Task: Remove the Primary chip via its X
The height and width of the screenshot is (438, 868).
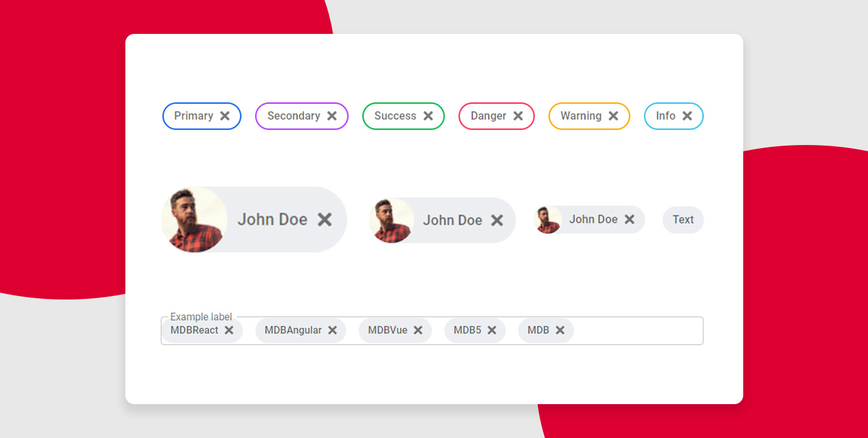Action: [225, 116]
